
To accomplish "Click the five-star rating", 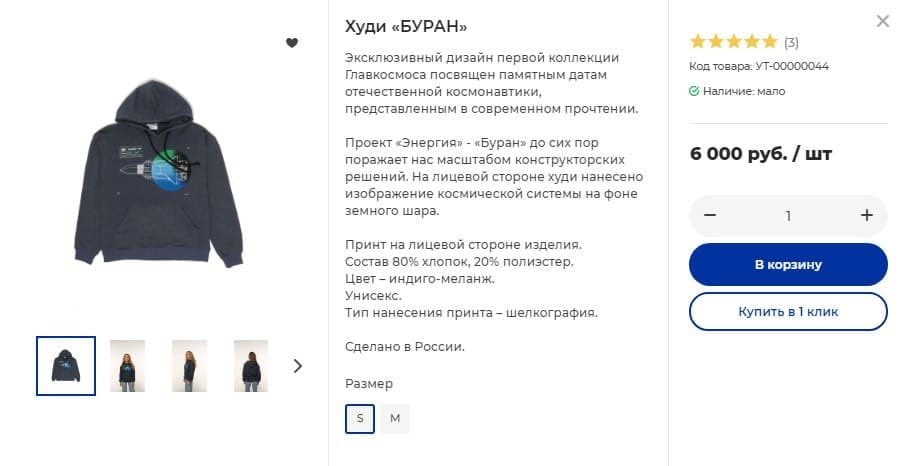I will click(x=734, y=42).
